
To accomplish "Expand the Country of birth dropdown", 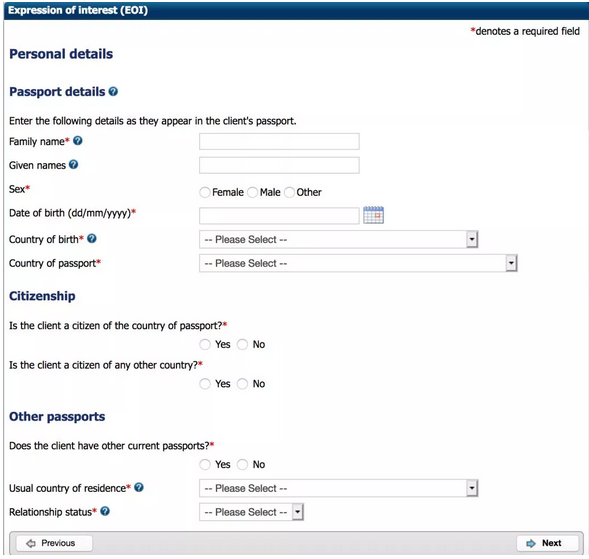I will tap(338, 240).
